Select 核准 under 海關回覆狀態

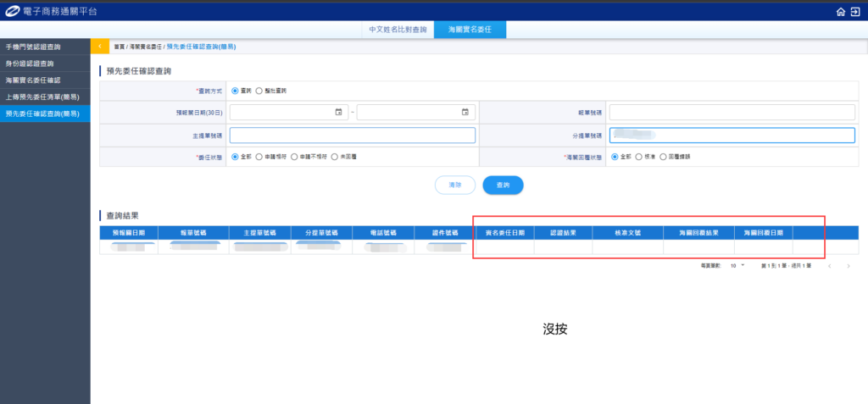639,157
